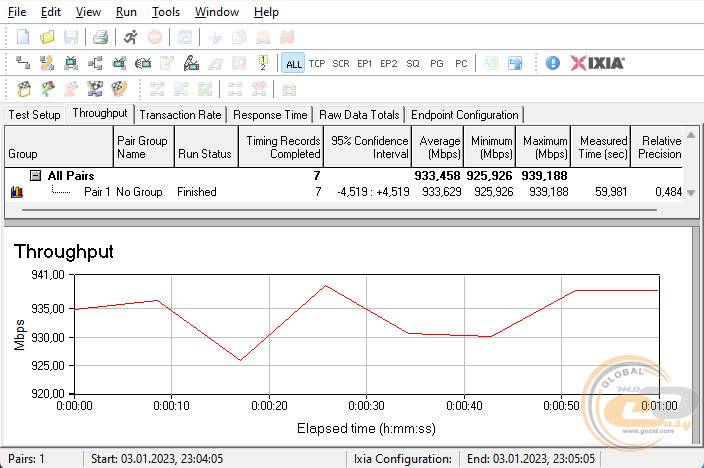Open the Edit menu
The width and height of the screenshot is (704, 468).
tap(51, 12)
